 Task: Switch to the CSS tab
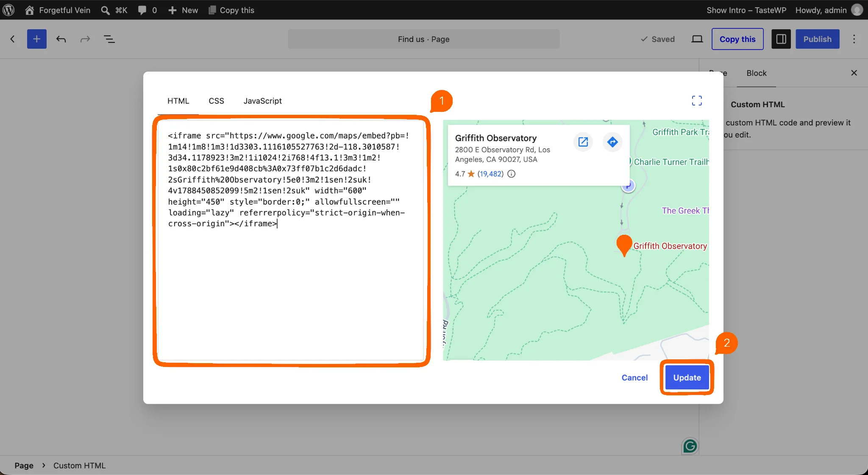tap(216, 101)
